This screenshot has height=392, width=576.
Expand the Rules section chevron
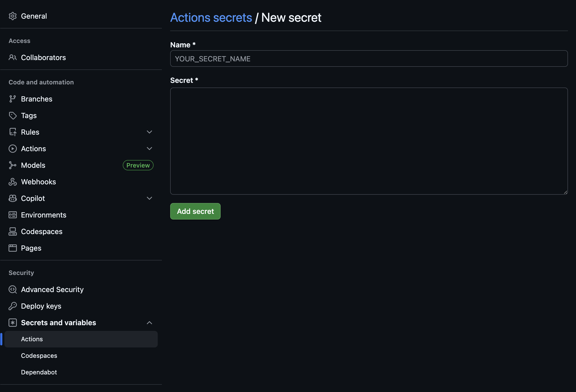(x=149, y=132)
